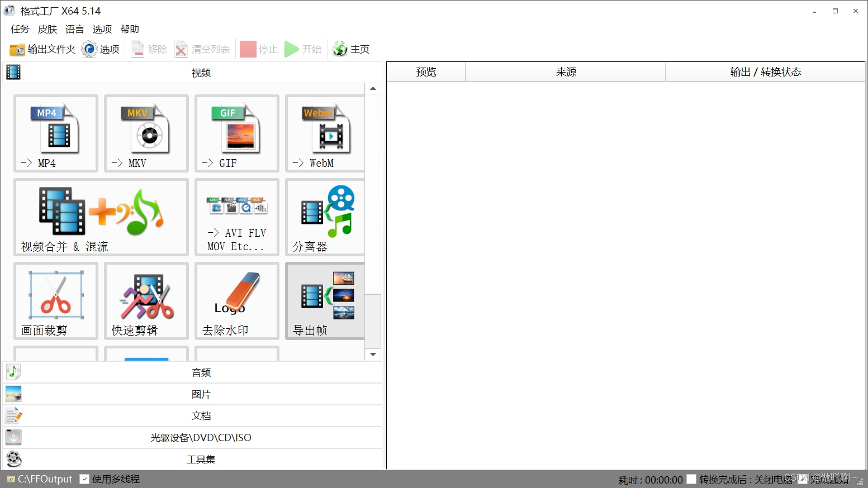This screenshot has height=488, width=868.
Task: Click the disc drive category icon
Action: click(13, 437)
